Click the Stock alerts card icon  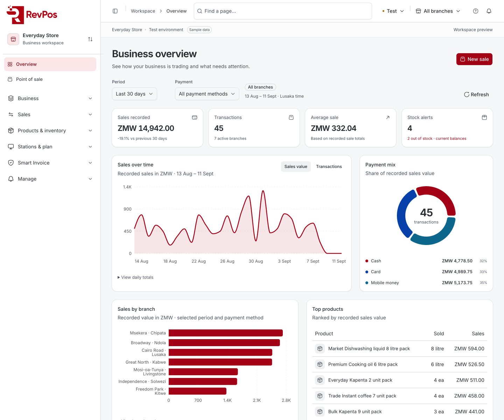coord(484,118)
